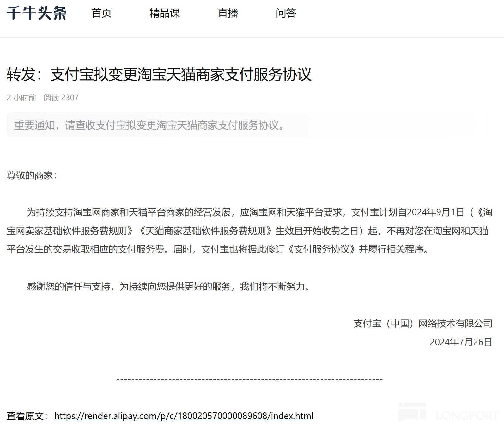The height and width of the screenshot is (427, 504).
Task: Click the 2 小时前 timestamp
Action: (x=21, y=98)
